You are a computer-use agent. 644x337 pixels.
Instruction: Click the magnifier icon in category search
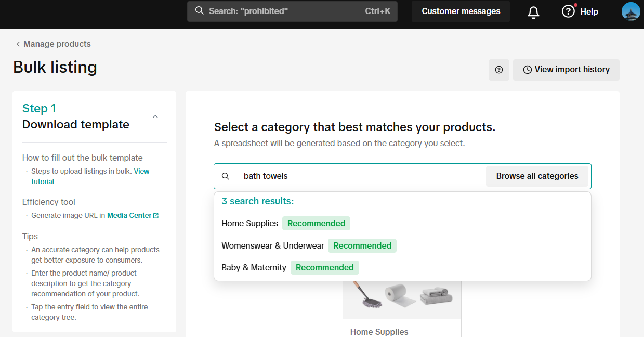pyautogui.click(x=226, y=176)
